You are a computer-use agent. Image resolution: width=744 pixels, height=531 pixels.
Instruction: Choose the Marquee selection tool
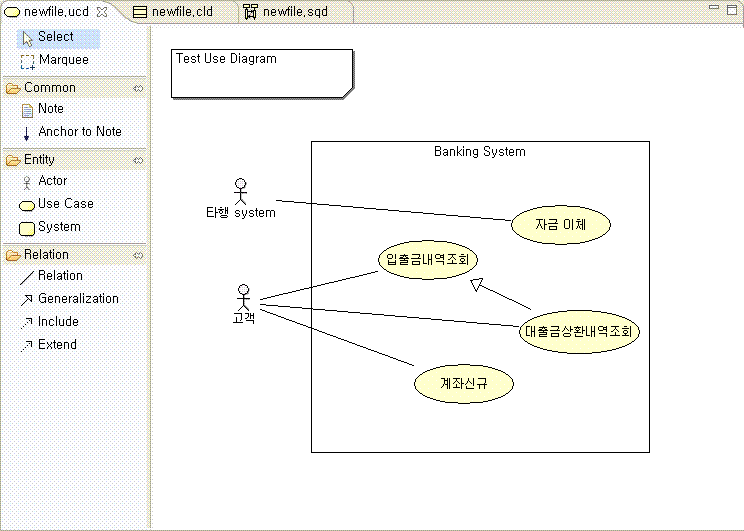tap(62, 60)
